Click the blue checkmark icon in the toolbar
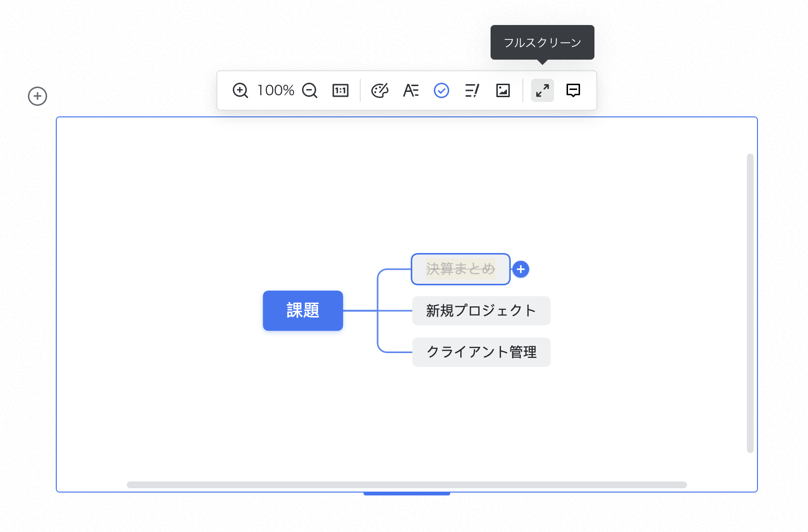This screenshot has width=808, height=532. click(x=442, y=90)
